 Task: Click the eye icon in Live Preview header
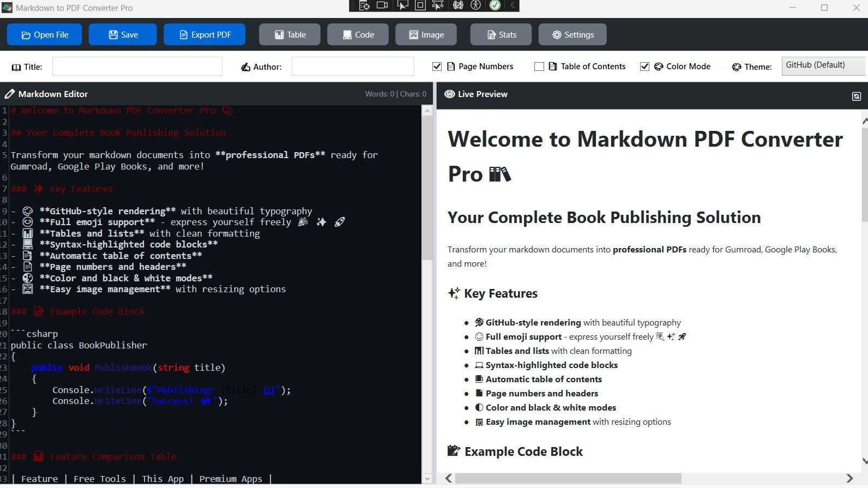pyautogui.click(x=450, y=94)
